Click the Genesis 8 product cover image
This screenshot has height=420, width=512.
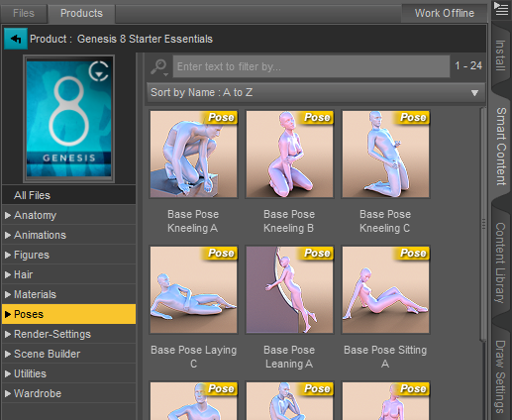click(x=68, y=119)
